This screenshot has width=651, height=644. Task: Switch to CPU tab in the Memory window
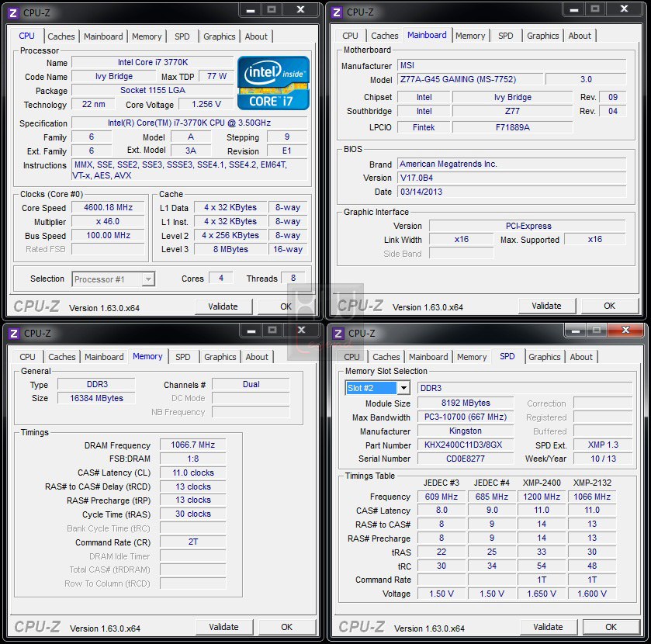tap(27, 357)
